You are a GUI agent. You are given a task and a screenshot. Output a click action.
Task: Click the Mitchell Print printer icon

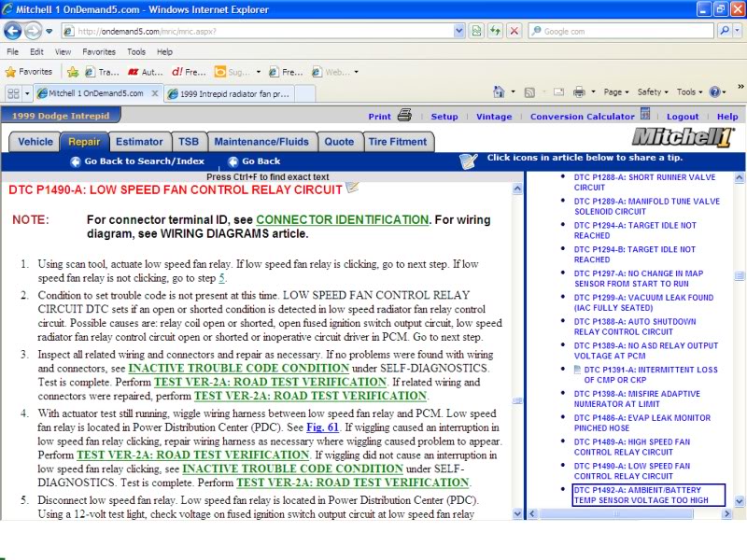(x=404, y=115)
